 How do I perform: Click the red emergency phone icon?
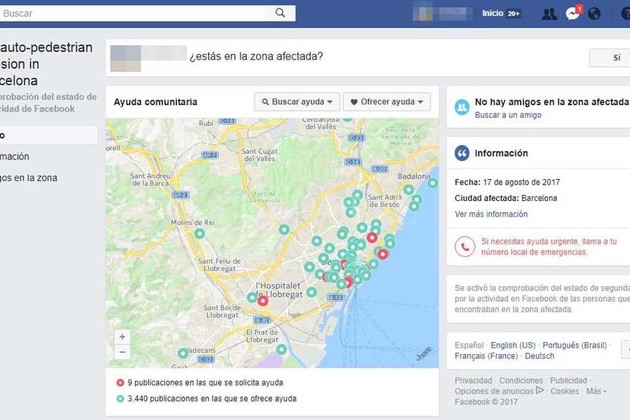tap(464, 245)
